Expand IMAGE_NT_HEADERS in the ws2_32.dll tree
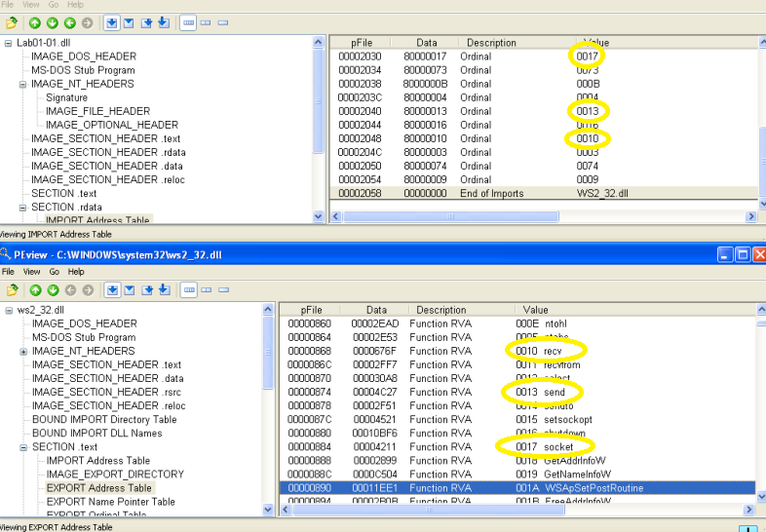 click(23, 351)
